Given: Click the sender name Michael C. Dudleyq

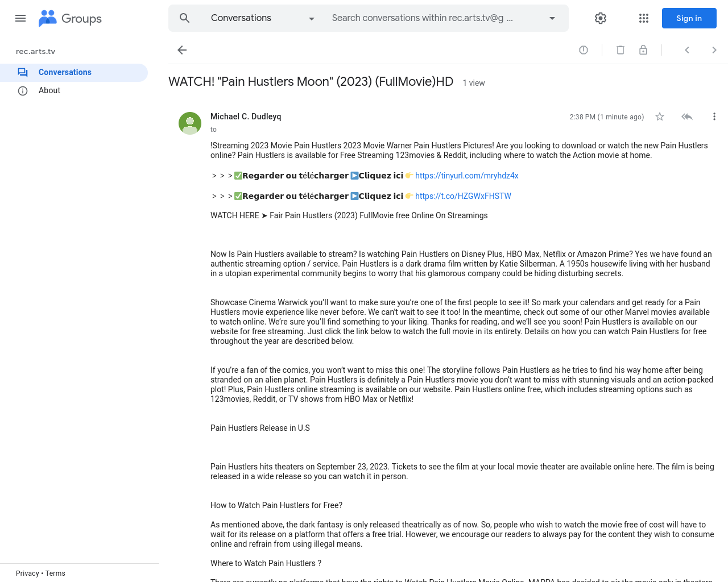Looking at the screenshot, I should point(246,117).
